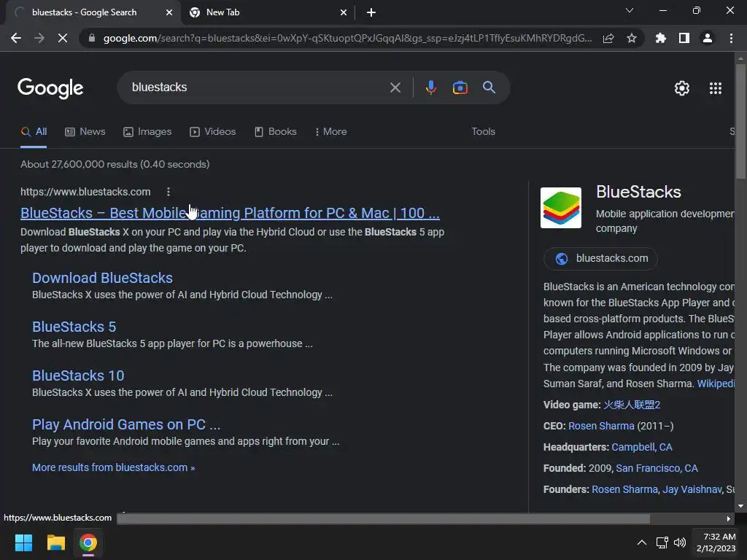Stop page loading with the X button
Image resolution: width=747 pixels, height=560 pixels.
(x=63, y=38)
